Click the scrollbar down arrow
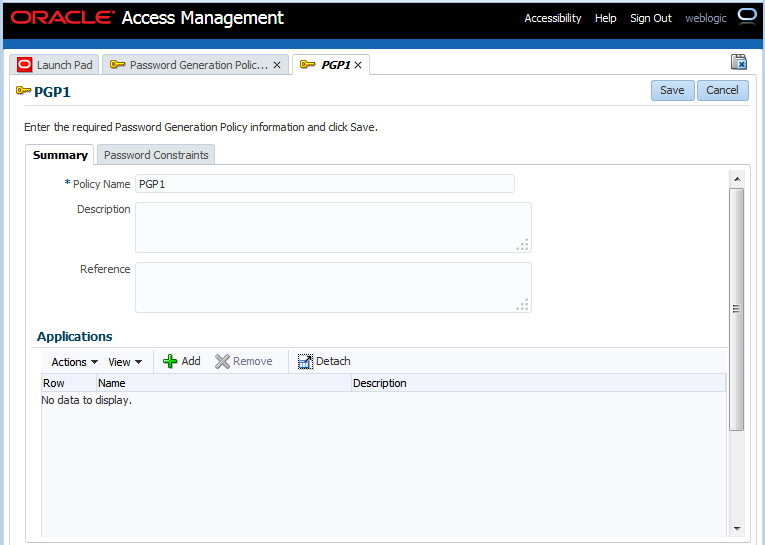765x545 pixels. (737, 529)
